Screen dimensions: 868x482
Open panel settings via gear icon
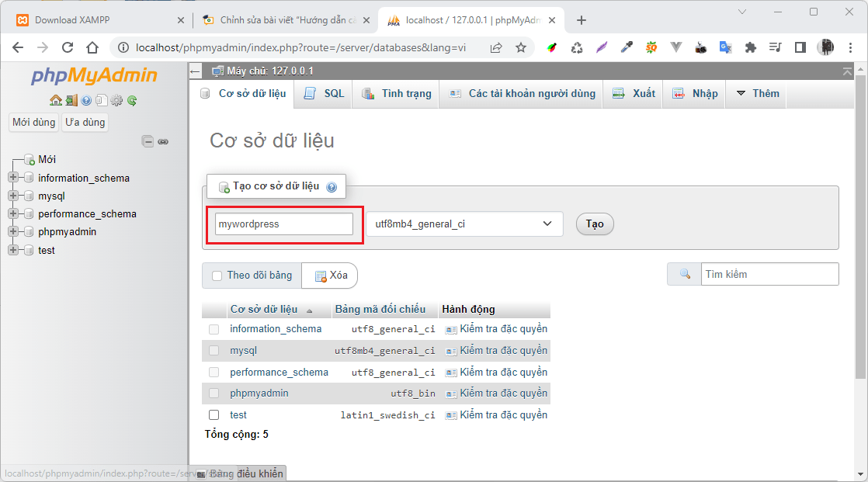click(x=116, y=100)
